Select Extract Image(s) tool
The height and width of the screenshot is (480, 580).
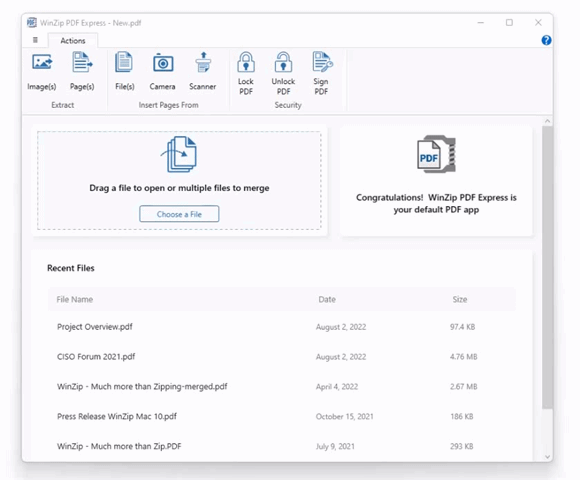click(42, 71)
